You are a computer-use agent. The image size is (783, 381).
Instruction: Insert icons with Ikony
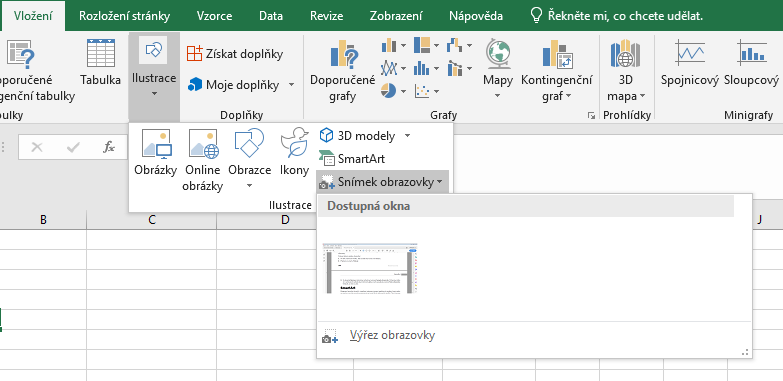(294, 152)
